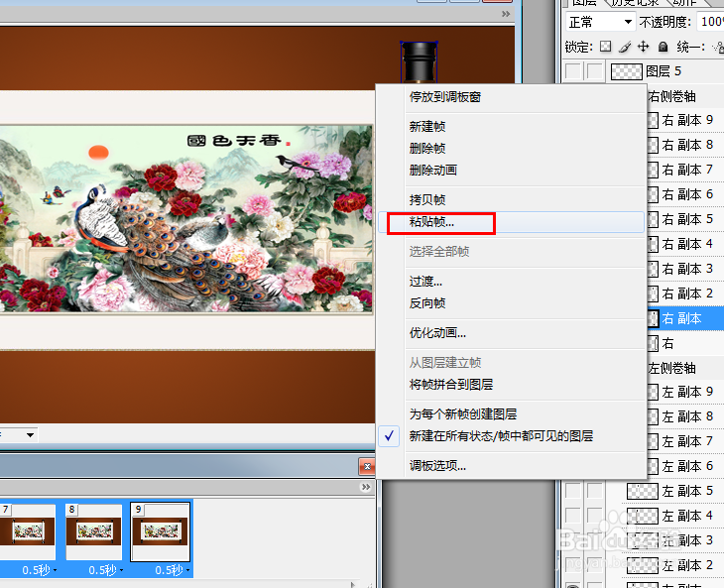
Task: Toggle lock image pixels brush icon
Action: (x=624, y=47)
